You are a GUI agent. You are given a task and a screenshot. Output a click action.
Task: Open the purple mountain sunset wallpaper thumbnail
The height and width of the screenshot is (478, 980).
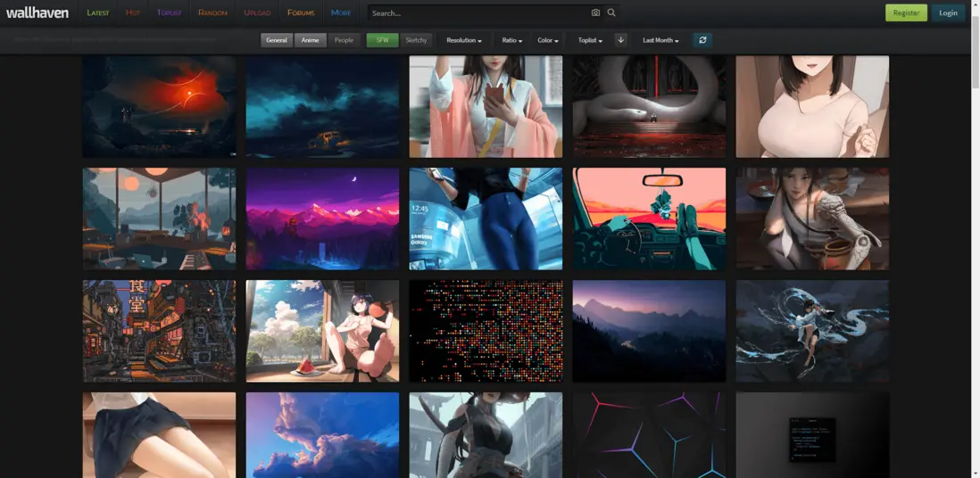[x=322, y=218]
